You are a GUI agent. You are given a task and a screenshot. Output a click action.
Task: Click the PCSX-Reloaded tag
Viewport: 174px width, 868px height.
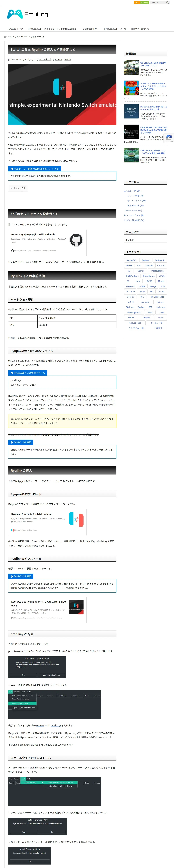coord(157,297)
